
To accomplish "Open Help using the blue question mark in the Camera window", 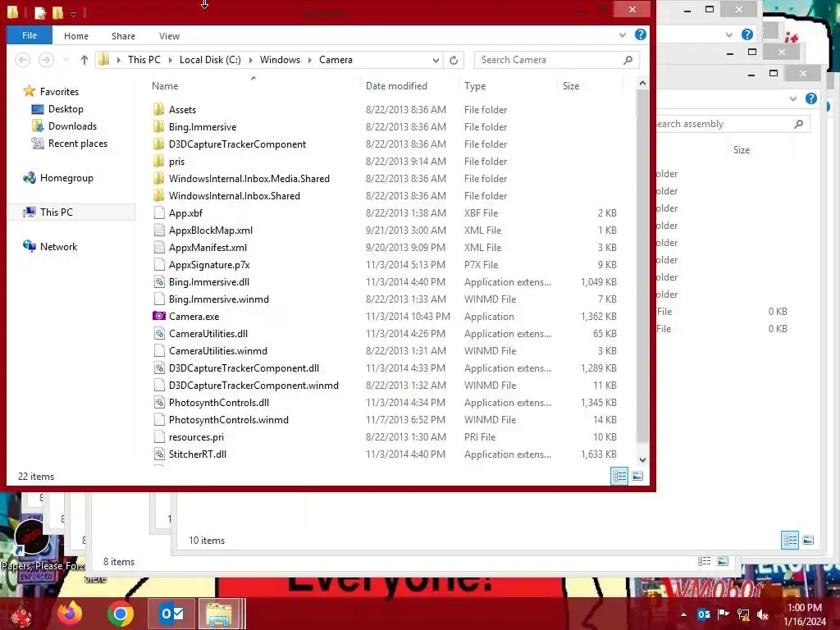I will click(x=640, y=34).
